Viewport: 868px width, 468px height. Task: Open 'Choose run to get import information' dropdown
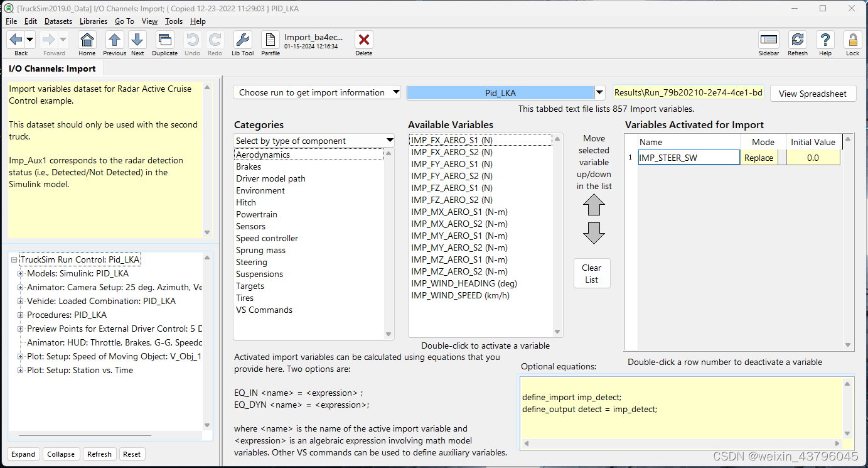tap(317, 92)
